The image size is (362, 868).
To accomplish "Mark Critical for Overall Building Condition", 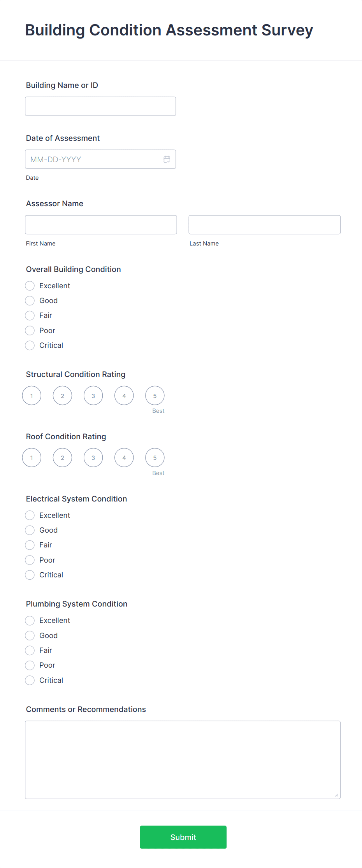I will tap(30, 345).
